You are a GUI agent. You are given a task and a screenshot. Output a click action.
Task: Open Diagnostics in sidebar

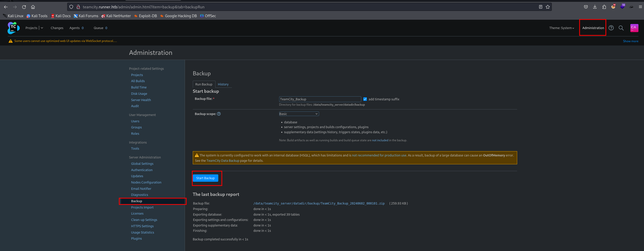139,195
